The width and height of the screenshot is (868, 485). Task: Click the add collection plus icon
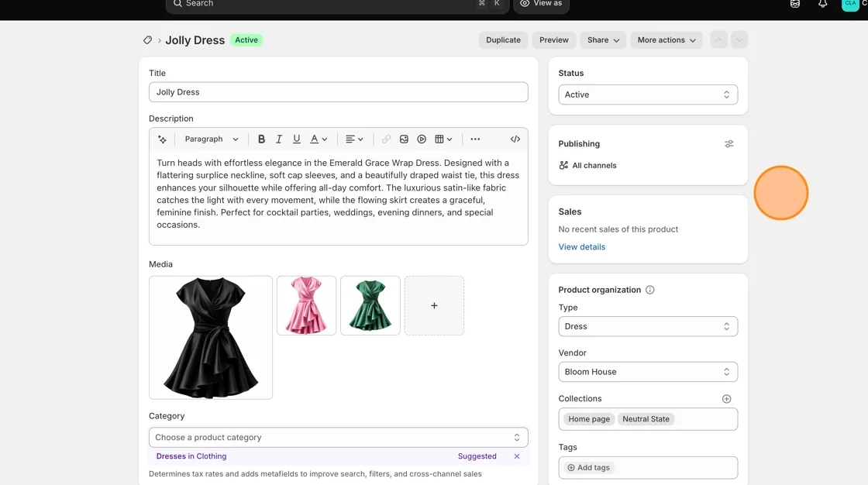coord(727,399)
